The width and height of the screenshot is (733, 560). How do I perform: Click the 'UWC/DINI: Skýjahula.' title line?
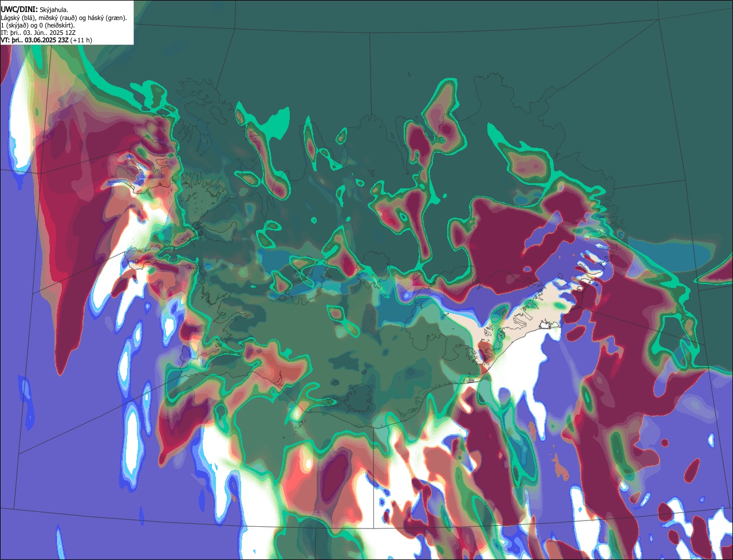[34, 9]
